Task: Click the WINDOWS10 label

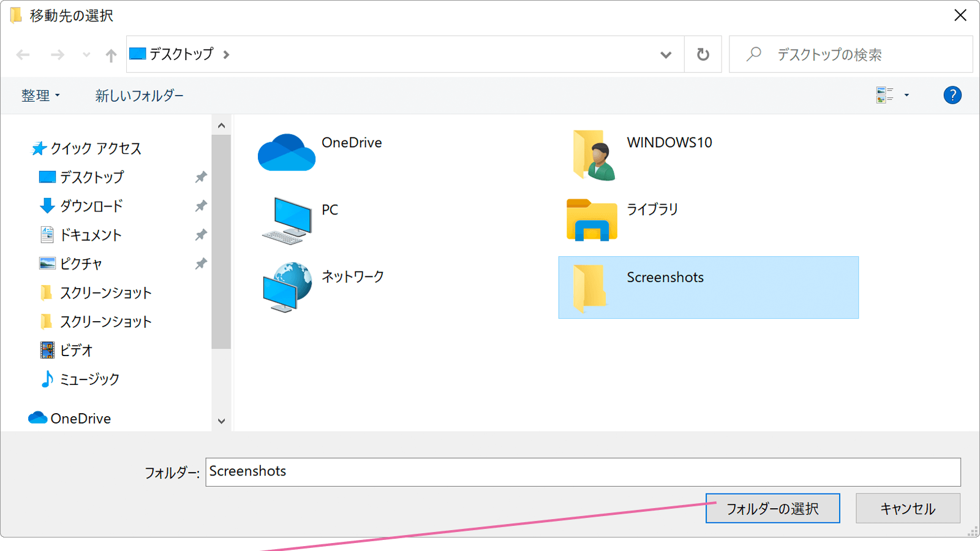Action: pyautogui.click(x=669, y=142)
